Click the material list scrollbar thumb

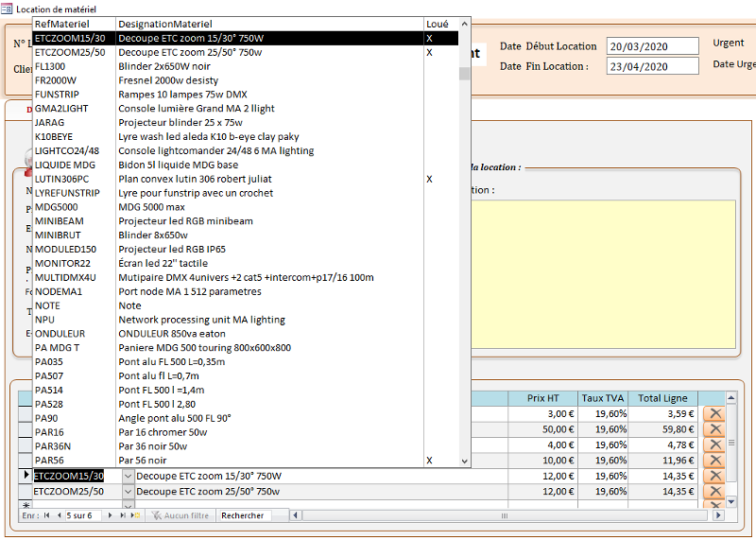[x=464, y=74]
